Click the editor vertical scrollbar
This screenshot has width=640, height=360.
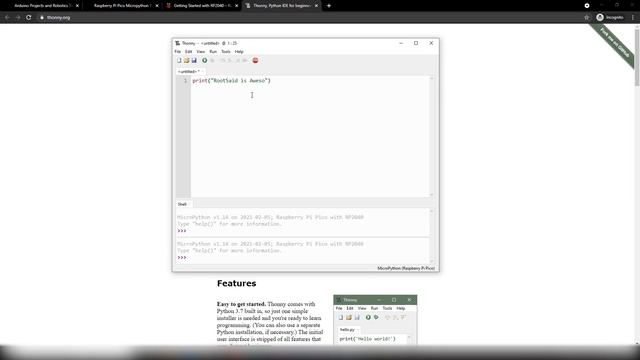(432, 136)
